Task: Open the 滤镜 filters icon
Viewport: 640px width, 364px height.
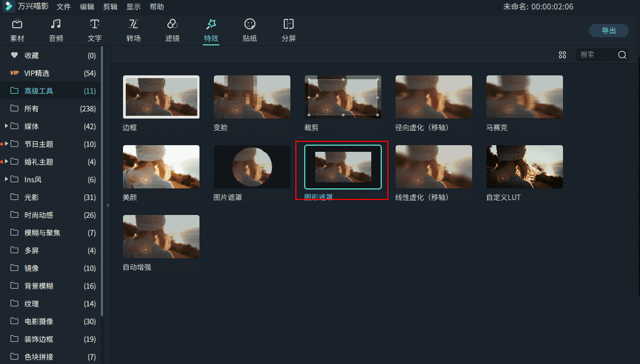Action: click(x=172, y=24)
